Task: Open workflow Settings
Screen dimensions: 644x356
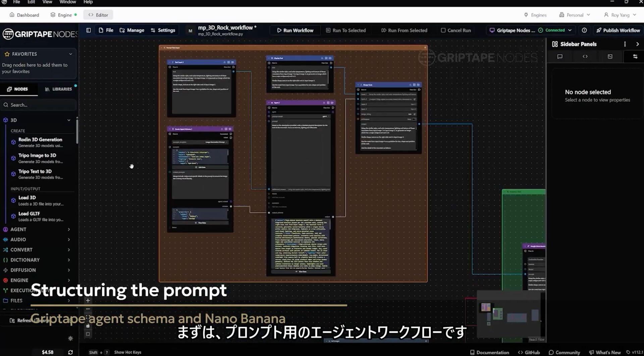Action: [163, 30]
